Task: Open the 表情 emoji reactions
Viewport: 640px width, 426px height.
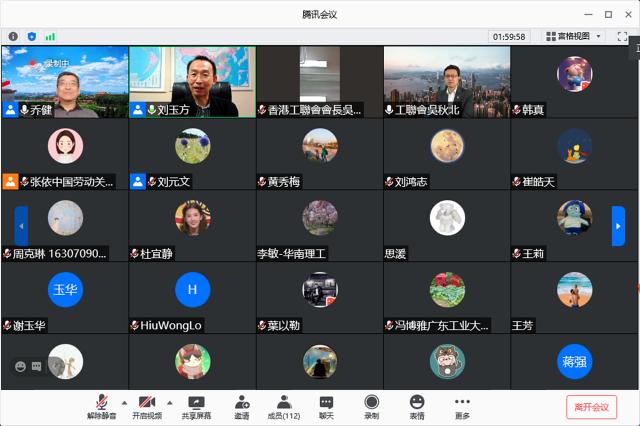Action: [x=416, y=405]
